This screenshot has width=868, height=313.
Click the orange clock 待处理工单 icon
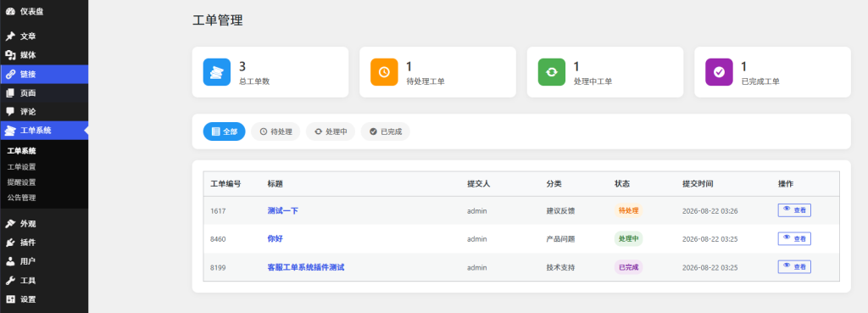pos(384,72)
